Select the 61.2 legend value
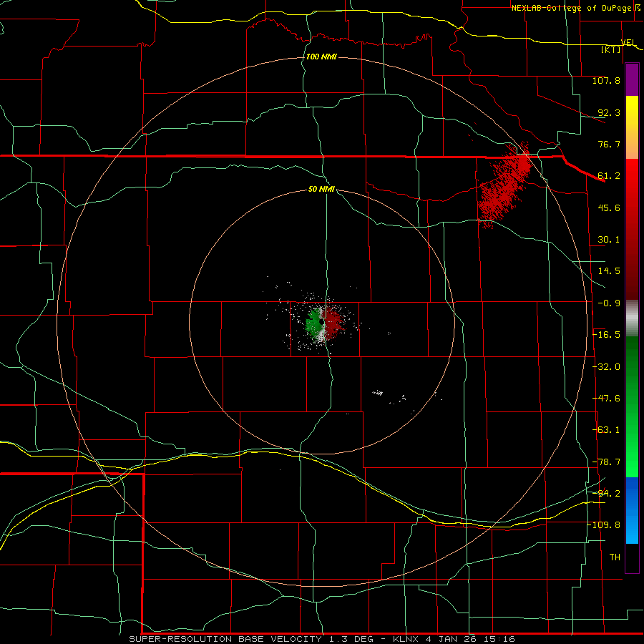 click(609, 176)
